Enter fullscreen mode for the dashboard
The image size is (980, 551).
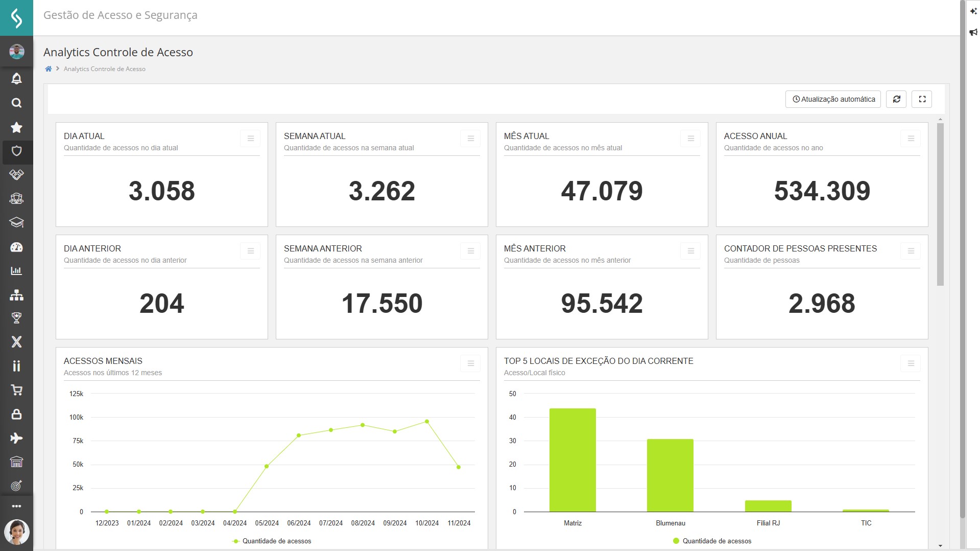pos(922,99)
